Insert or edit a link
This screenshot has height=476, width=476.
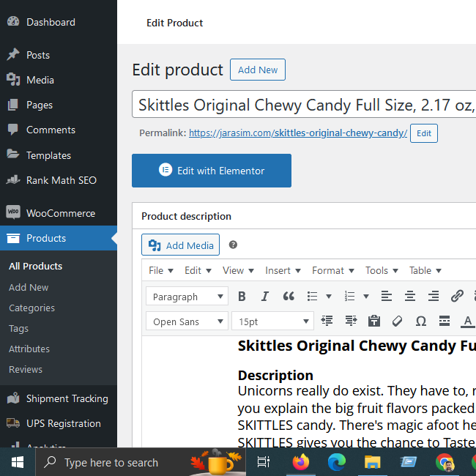pyautogui.click(x=457, y=296)
